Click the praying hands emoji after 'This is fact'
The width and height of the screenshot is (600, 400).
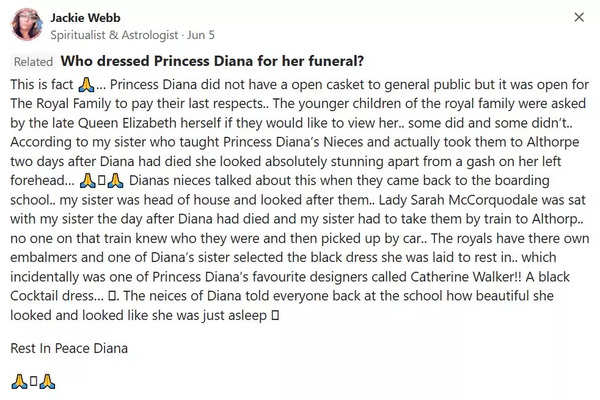[86, 85]
